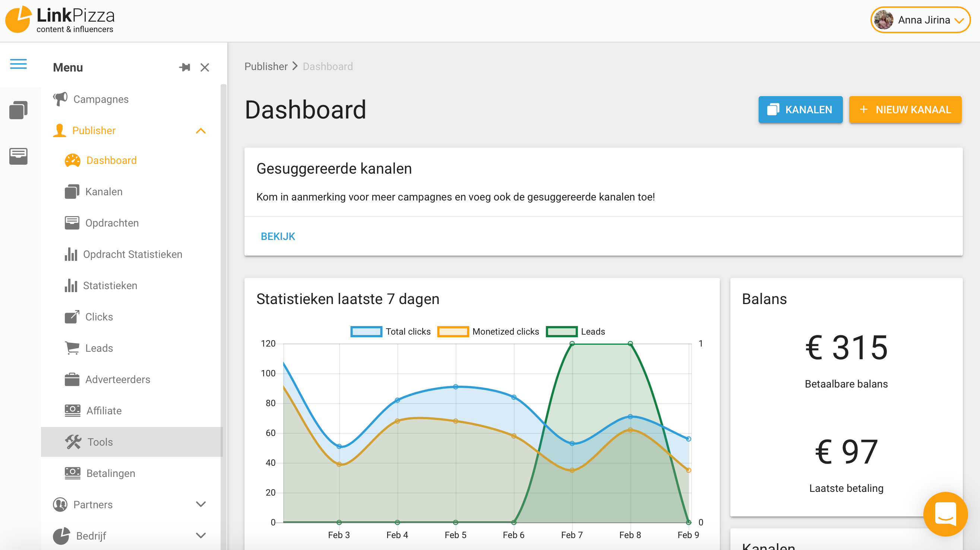Toggle Leads series in chart legend
The width and height of the screenshot is (980, 550).
tap(575, 332)
